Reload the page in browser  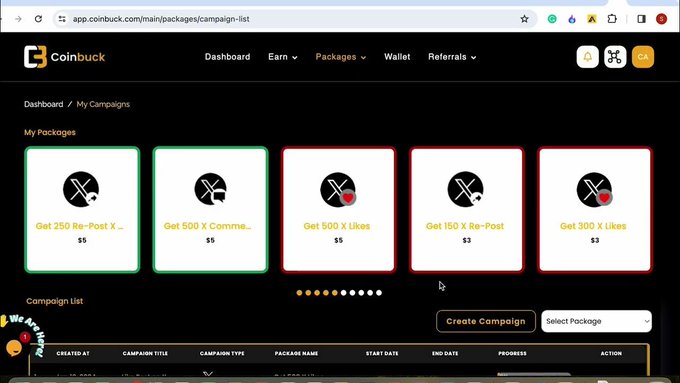click(38, 19)
